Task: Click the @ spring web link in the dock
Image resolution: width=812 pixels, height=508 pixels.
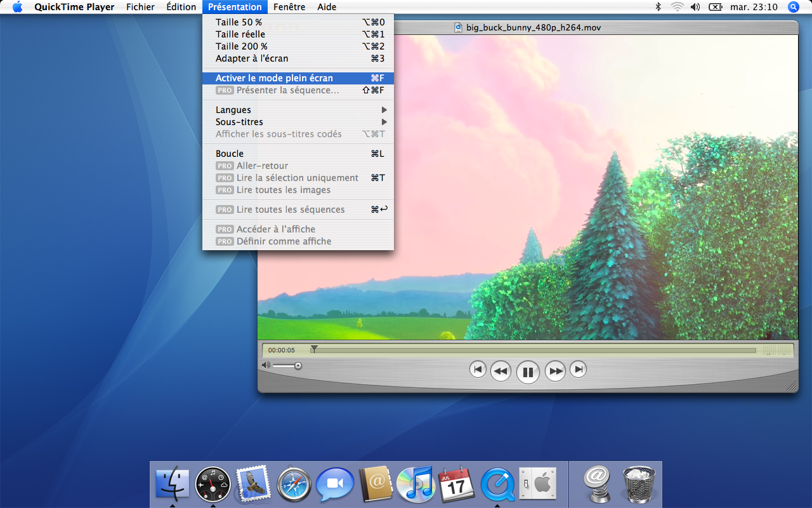Action: point(597,484)
